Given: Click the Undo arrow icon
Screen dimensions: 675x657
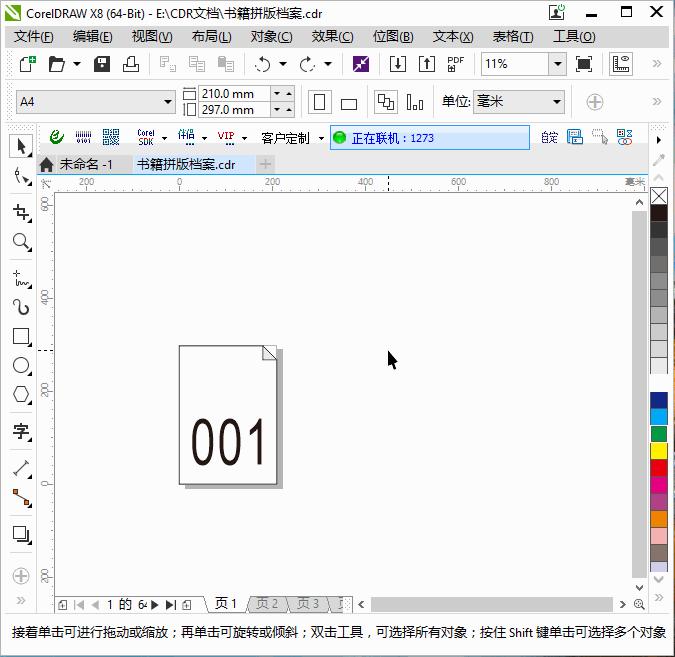Looking at the screenshot, I should coord(263,65).
